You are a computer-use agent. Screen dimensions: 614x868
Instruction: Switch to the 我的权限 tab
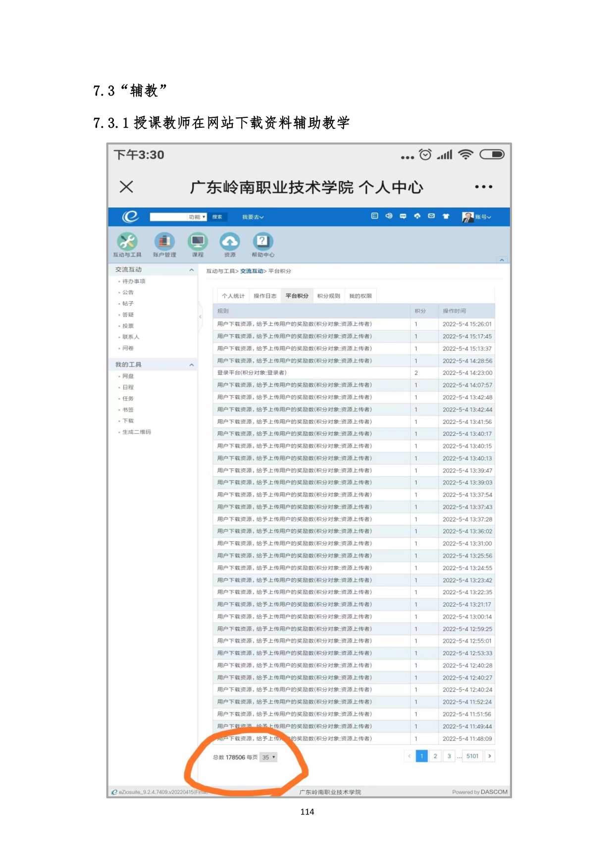[360, 296]
